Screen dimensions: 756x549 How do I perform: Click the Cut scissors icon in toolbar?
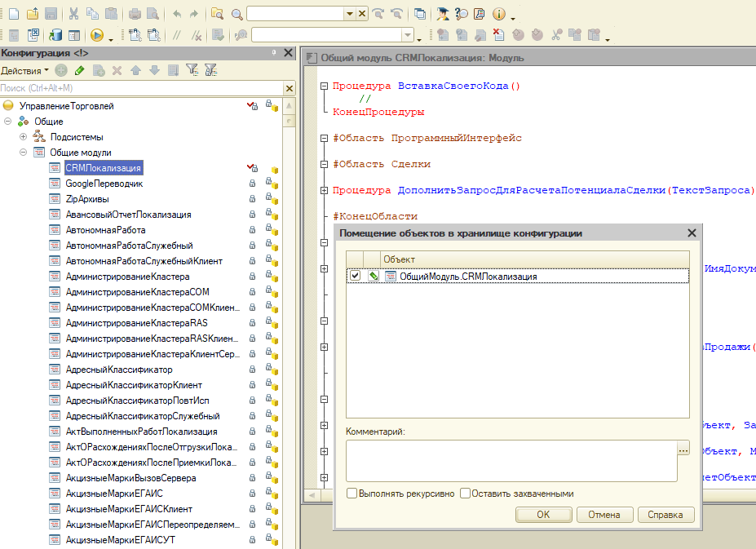(x=73, y=14)
